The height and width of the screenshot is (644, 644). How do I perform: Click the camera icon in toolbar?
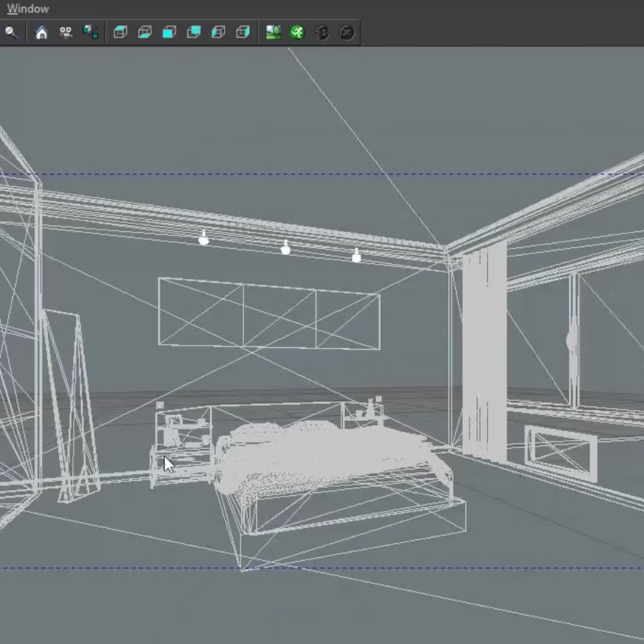point(66,32)
